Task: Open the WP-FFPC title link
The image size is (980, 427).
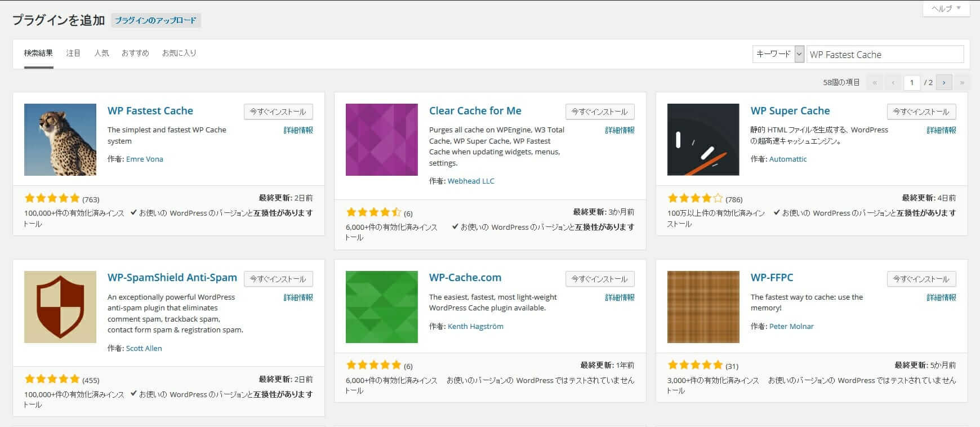Action: pyautogui.click(x=772, y=278)
